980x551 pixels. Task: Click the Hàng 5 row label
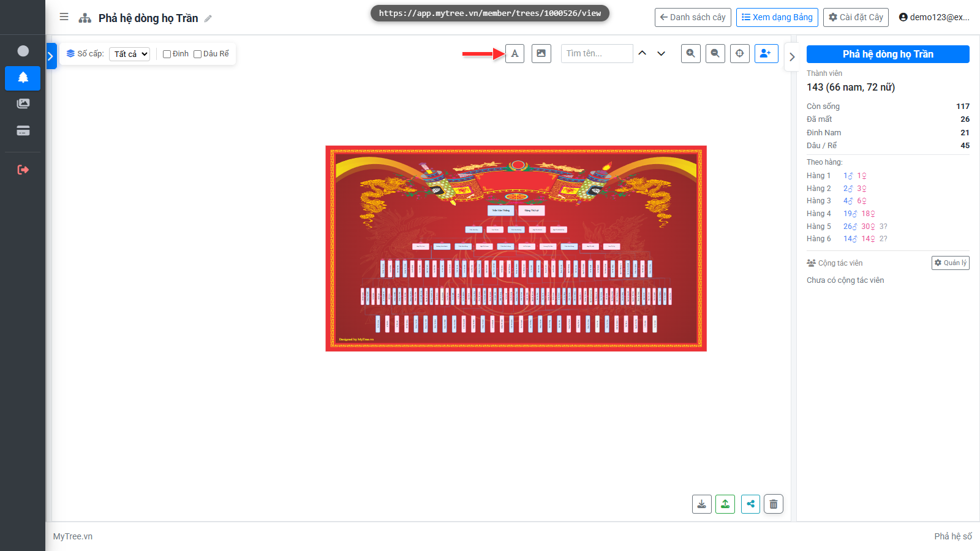pyautogui.click(x=818, y=227)
